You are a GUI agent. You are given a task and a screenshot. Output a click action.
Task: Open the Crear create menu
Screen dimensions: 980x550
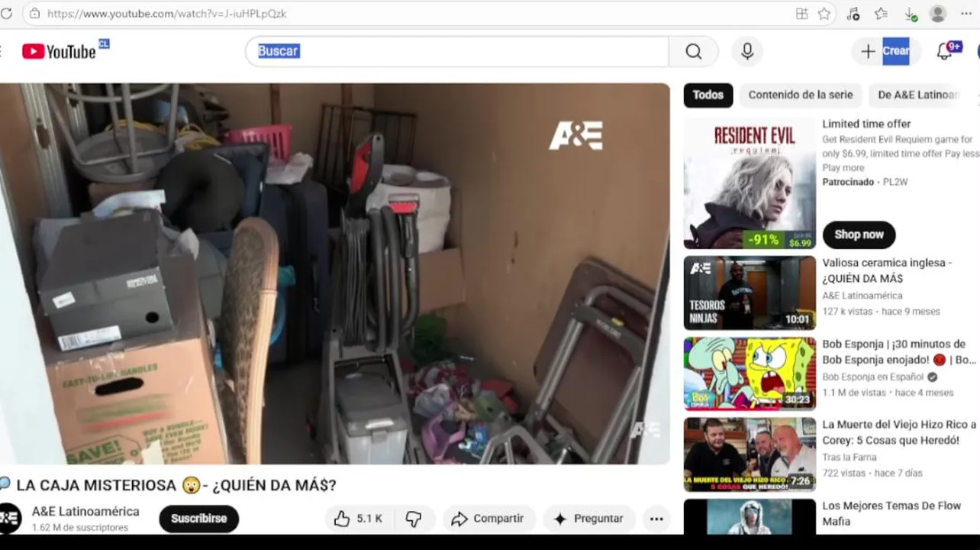885,51
